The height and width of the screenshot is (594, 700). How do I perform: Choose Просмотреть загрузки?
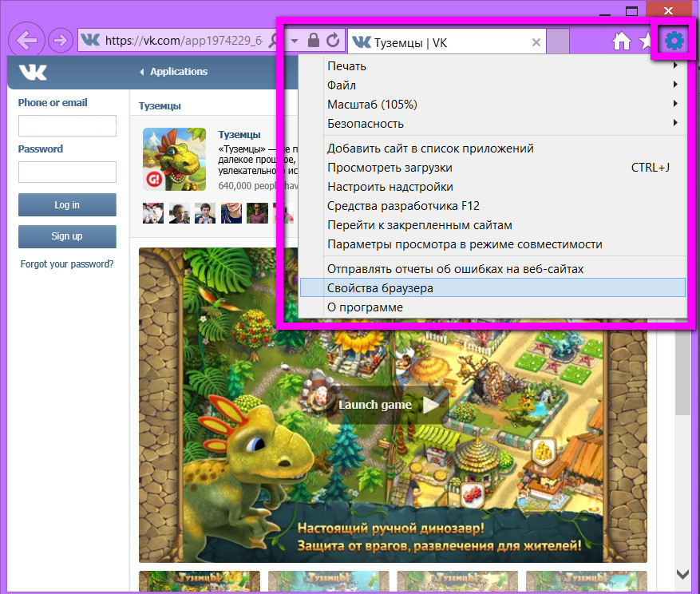492,168
